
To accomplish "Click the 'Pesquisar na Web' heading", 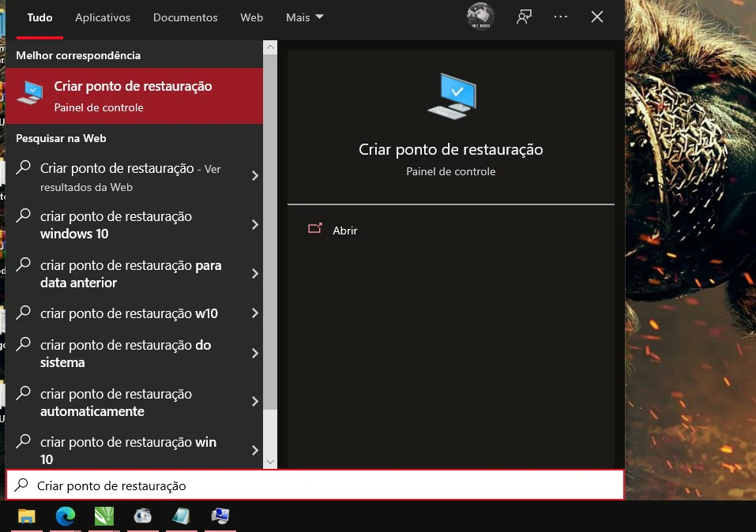I will pos(61,138).
